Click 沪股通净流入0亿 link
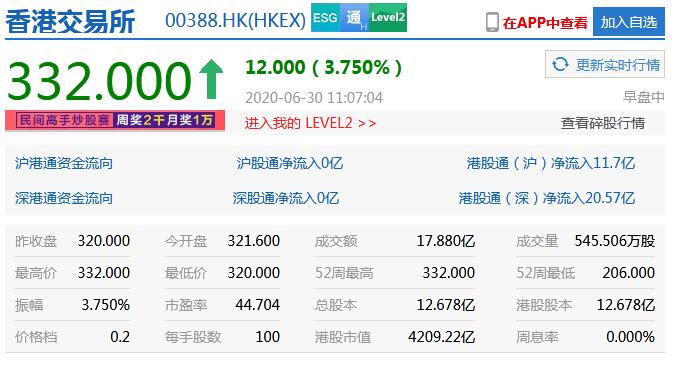 click(290, 163)
